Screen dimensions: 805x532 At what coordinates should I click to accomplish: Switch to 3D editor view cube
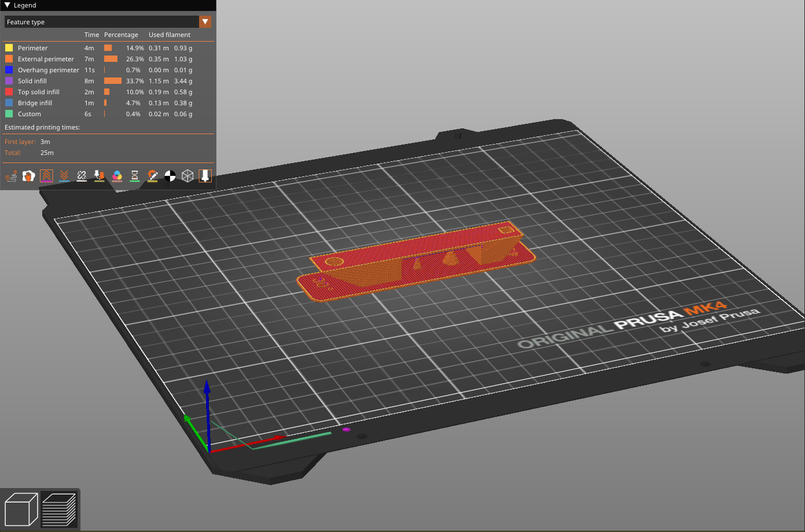21,509
